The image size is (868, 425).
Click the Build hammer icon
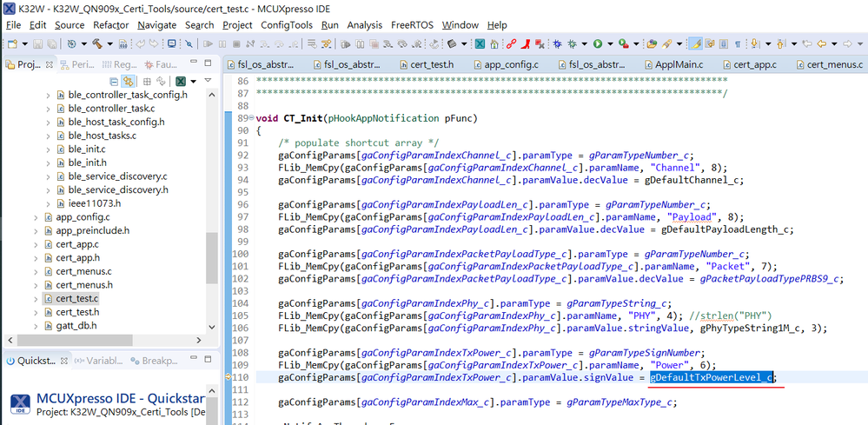pos(96,44)
